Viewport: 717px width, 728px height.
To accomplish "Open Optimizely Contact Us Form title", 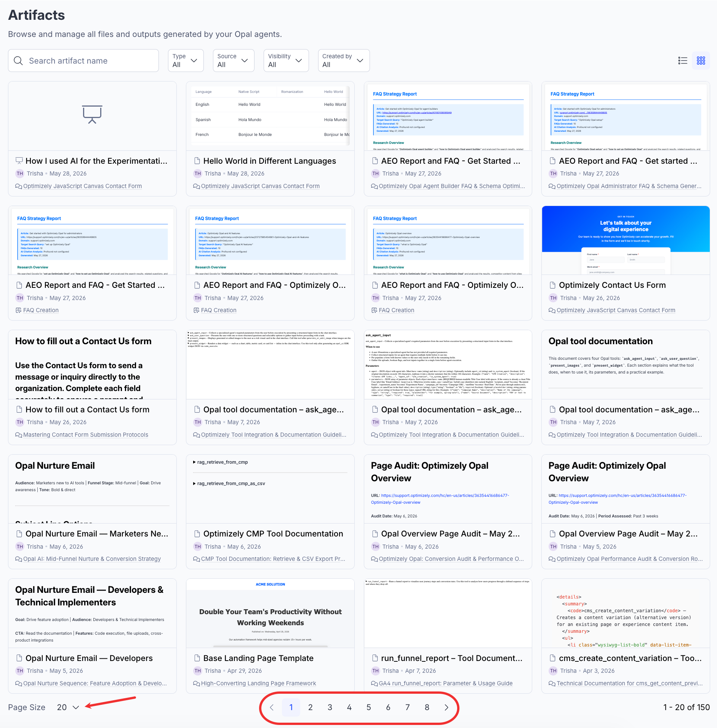I will [x=612, y=285].
